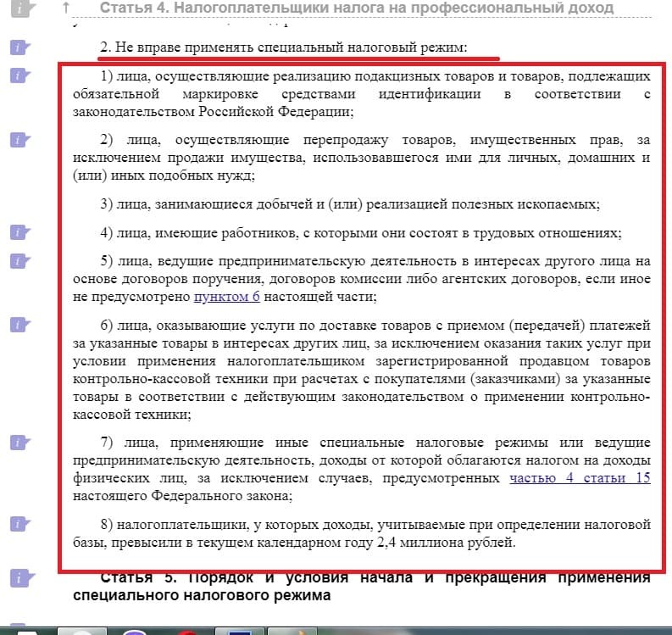Image resolution: width=672 pixels, height=635 pixels.
Task: Open info icon next to "2. Не вправе применять"
Action: [20, 47]
